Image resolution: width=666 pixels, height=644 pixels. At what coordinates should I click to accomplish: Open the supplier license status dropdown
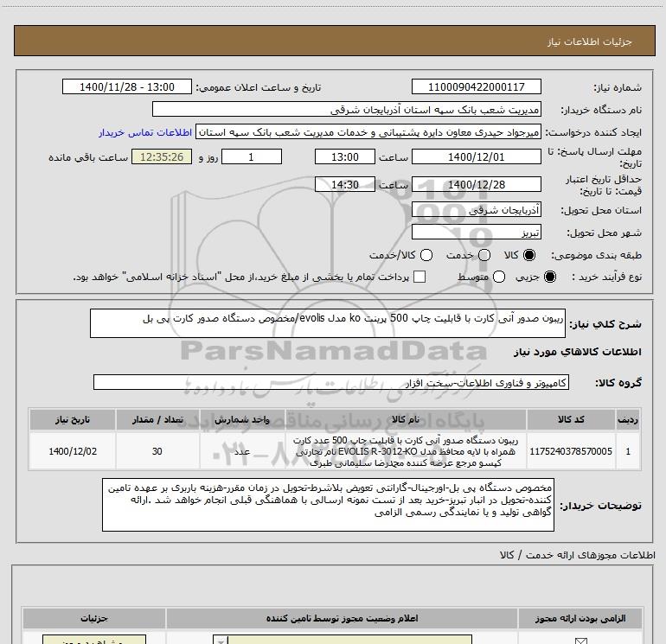tap(343, 641)
